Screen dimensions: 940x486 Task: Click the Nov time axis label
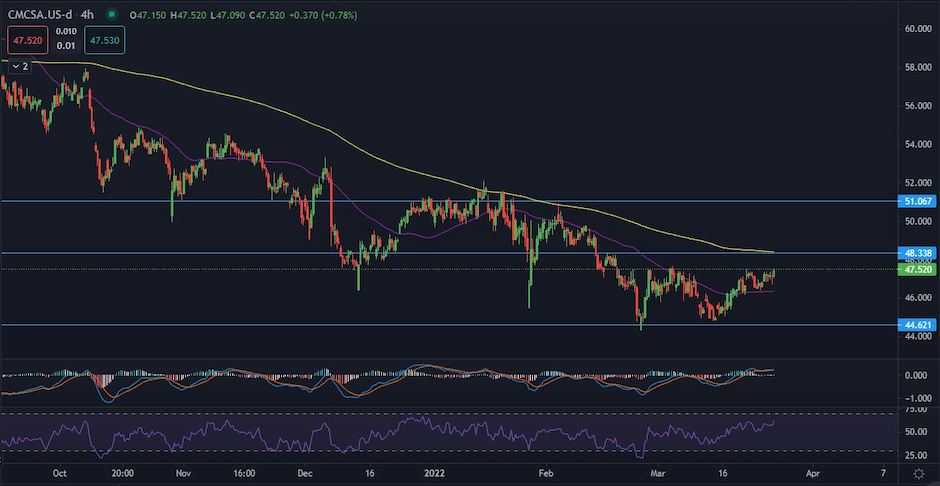(x=184, y=473)
